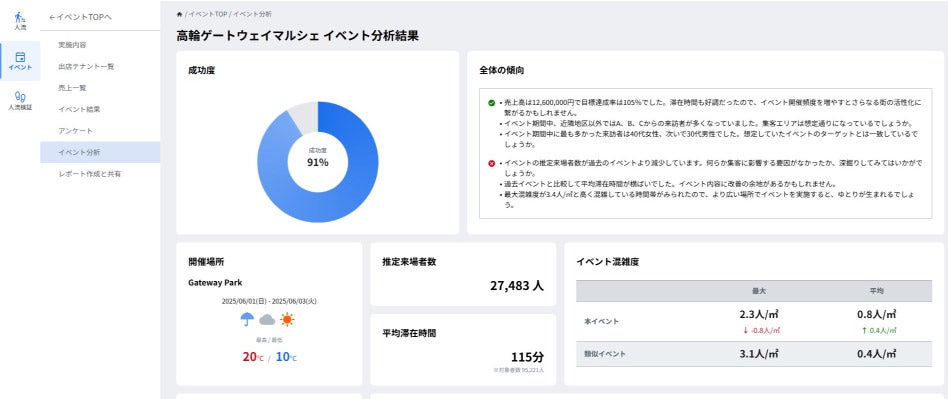Viewport: 948px width, 399px height.
Task: Click the Gateway Park venue name
Action: point(215,282)
